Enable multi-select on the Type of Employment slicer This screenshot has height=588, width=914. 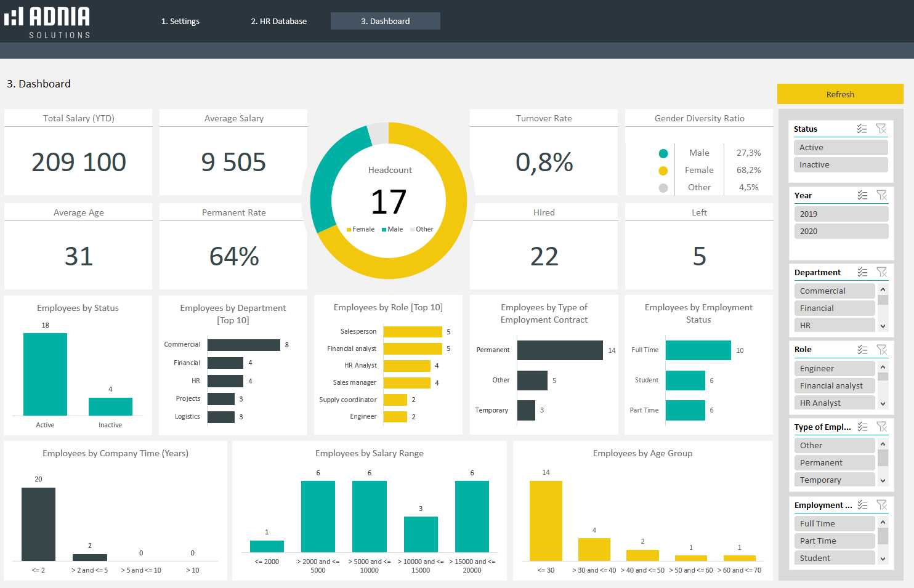click(x=862, y=426)
